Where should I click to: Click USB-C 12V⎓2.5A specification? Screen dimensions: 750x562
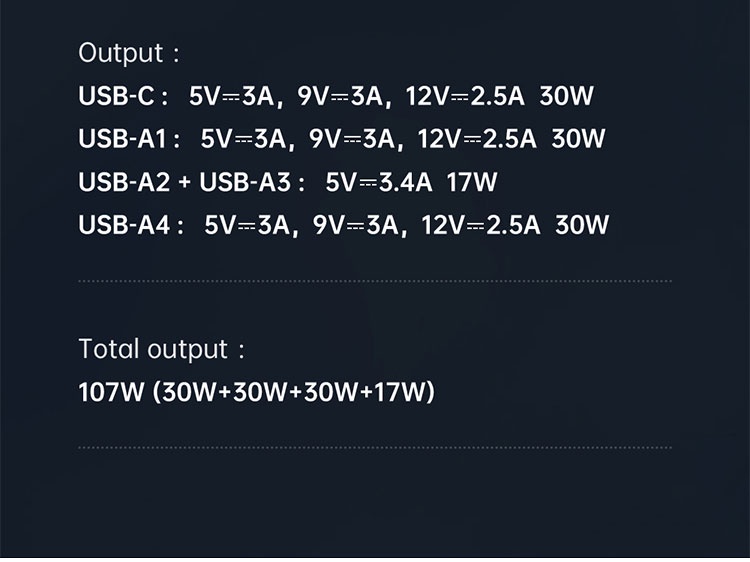click(465, 96)
